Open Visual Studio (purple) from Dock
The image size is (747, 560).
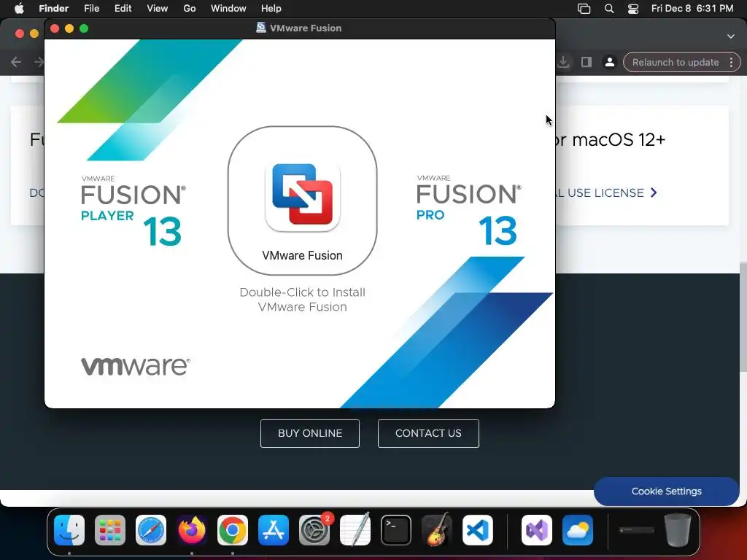(537, 530)
